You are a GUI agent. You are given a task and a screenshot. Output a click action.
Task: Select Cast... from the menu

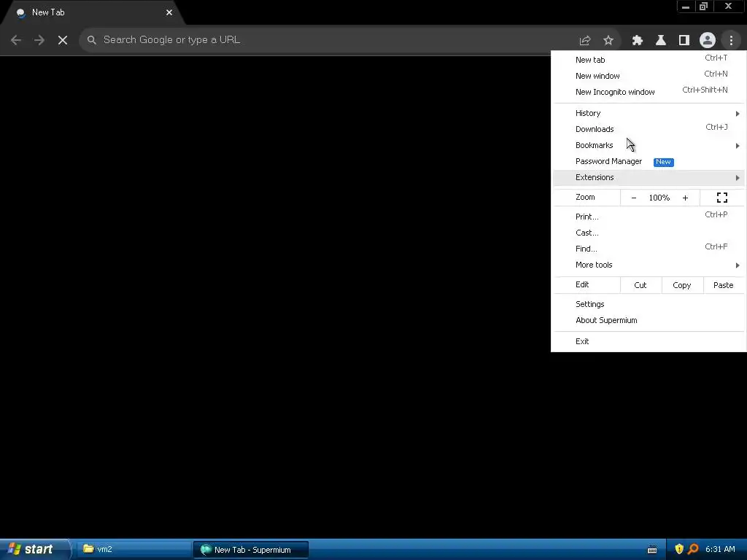[649, 233]
